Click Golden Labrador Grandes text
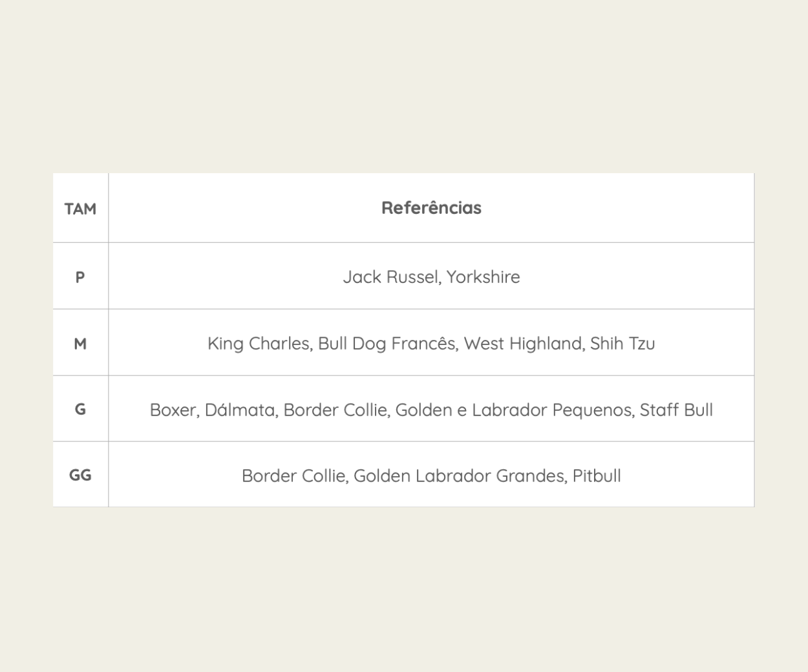This screenshot has width=808, height=672. pos(459,476)
